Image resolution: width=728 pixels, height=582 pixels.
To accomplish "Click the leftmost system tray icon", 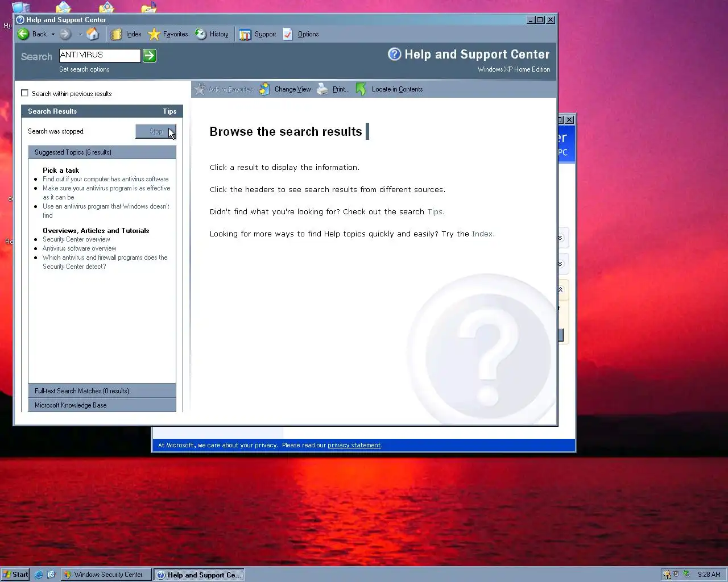I will coord(667,575).
